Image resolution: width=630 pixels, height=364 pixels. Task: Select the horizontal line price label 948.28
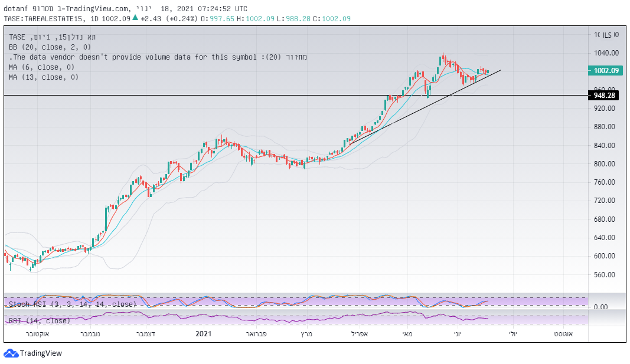[604, 96]
